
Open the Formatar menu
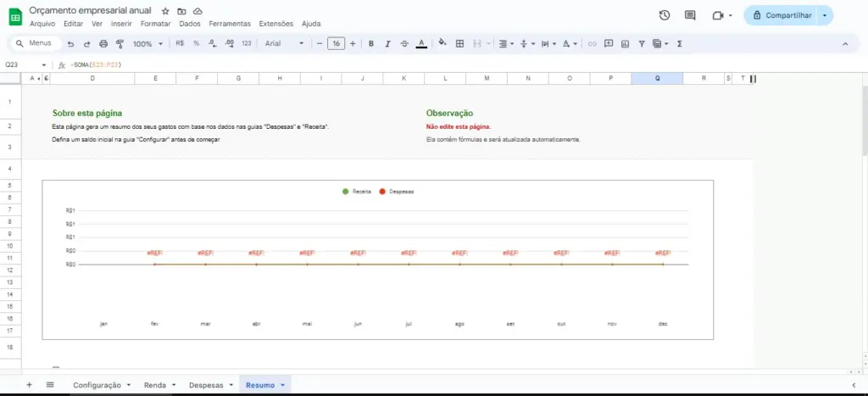pos(156,24)
